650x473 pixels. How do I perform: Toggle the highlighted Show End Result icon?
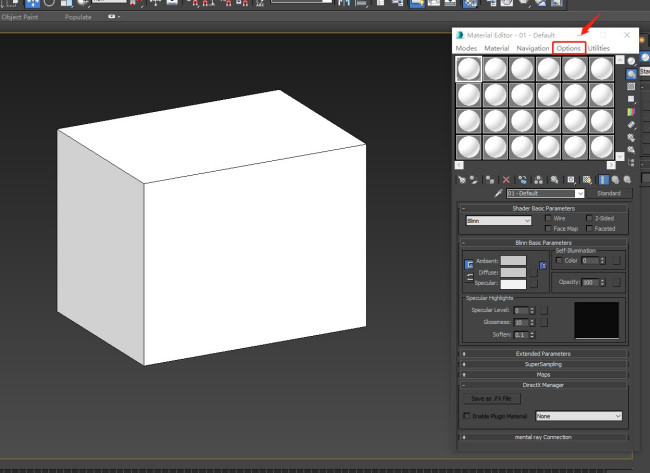click(604, 179)
